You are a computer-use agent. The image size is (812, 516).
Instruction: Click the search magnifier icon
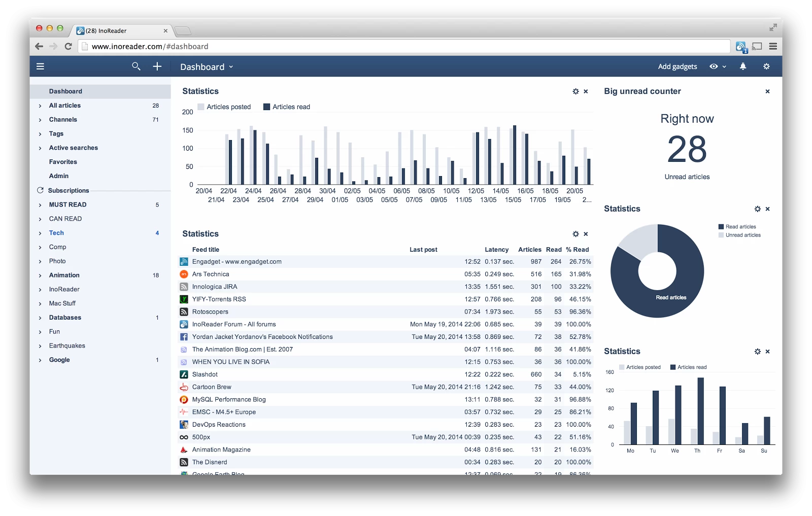pyautogui.click(x=136, y=66)
